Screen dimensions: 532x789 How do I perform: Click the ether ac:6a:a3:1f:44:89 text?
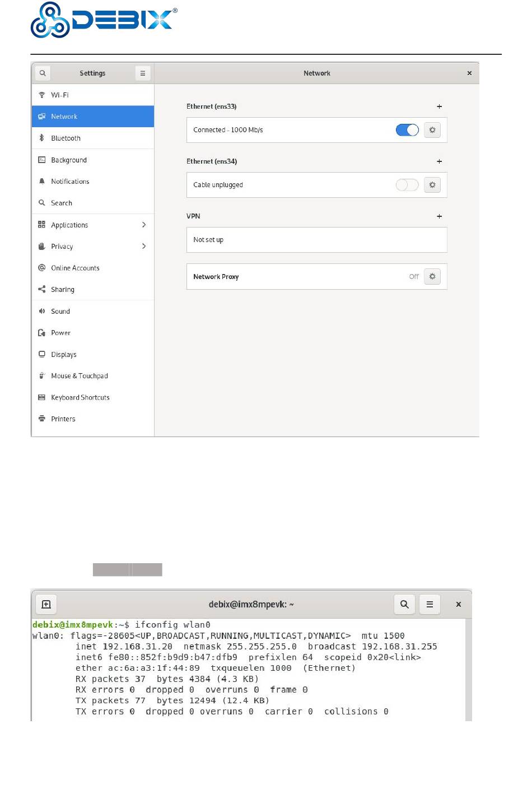138,669
